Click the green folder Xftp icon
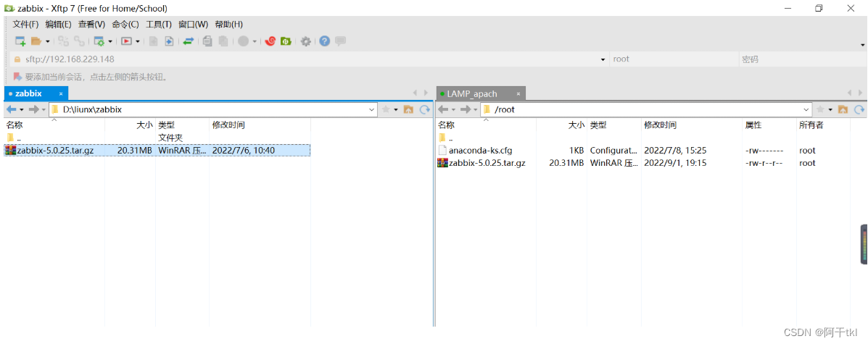The height and width of the screenshot is (344, 868). (x=286, y=41)
